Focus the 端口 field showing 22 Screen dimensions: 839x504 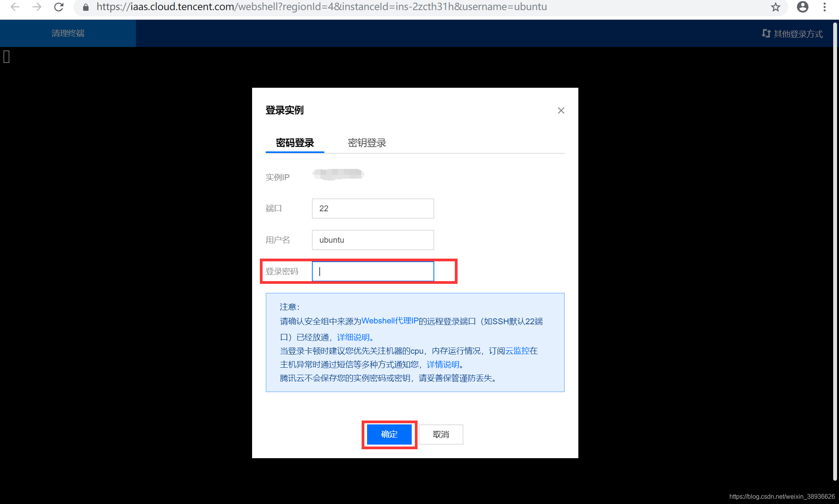373,209
